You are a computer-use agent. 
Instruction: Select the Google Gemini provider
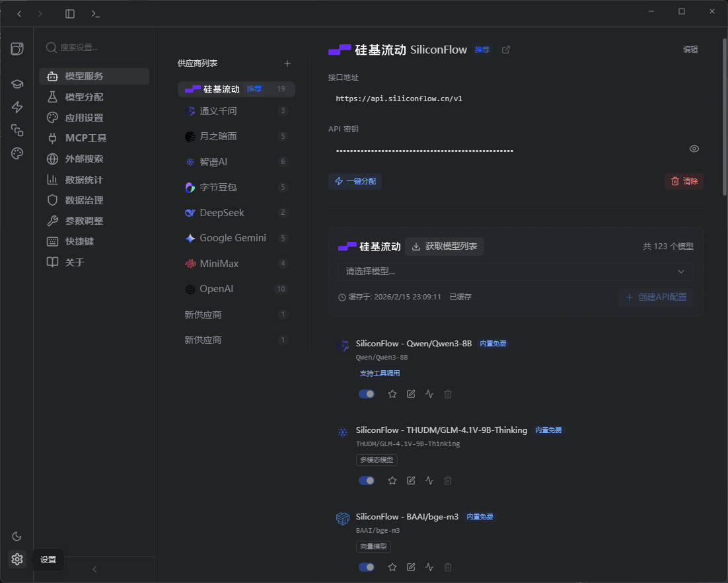coord(236,237)
